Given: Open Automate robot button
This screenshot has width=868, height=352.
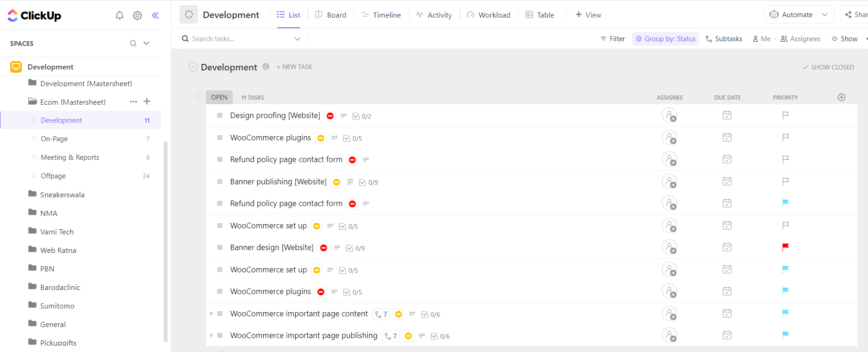Looking at the screenshot, I should point(791,14).
